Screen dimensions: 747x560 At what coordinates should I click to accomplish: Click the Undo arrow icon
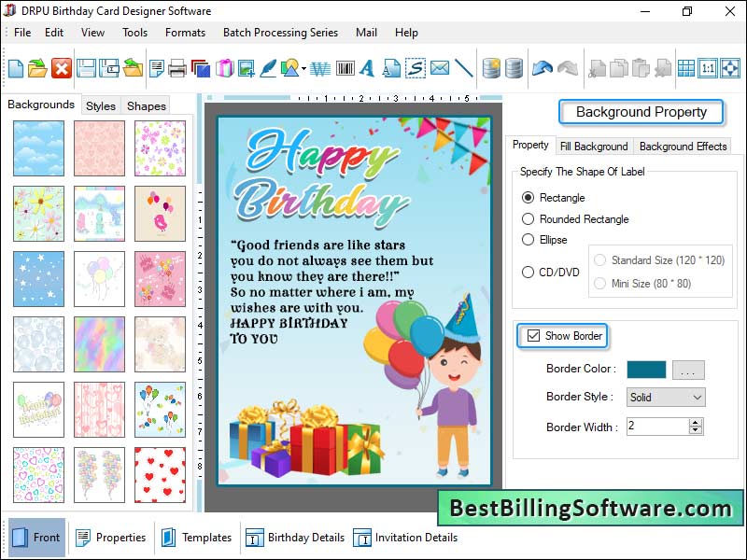(x=544, y=67)
